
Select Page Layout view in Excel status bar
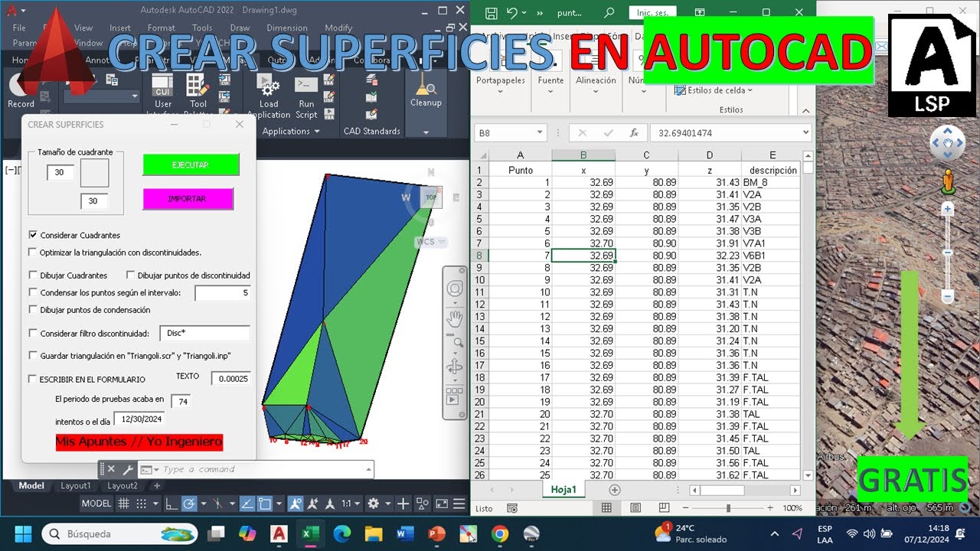(x=634, y=508)
